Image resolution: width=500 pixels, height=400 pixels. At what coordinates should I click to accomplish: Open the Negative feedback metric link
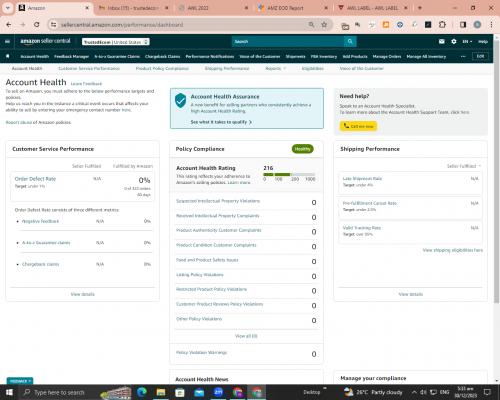tap(40, 221)
